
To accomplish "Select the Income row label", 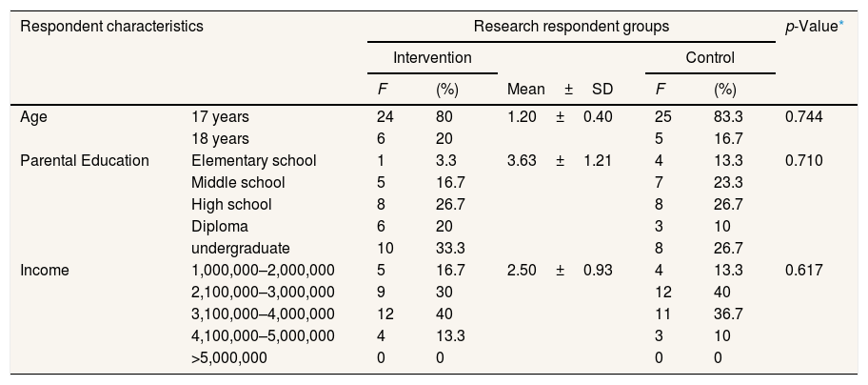I will click(x=42, y=270).
